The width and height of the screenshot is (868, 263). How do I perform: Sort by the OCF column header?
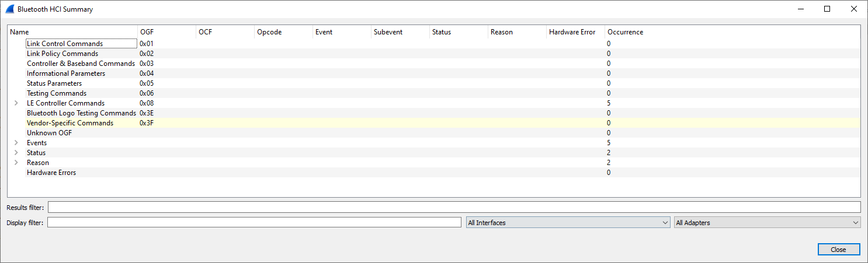click(225, 32)
